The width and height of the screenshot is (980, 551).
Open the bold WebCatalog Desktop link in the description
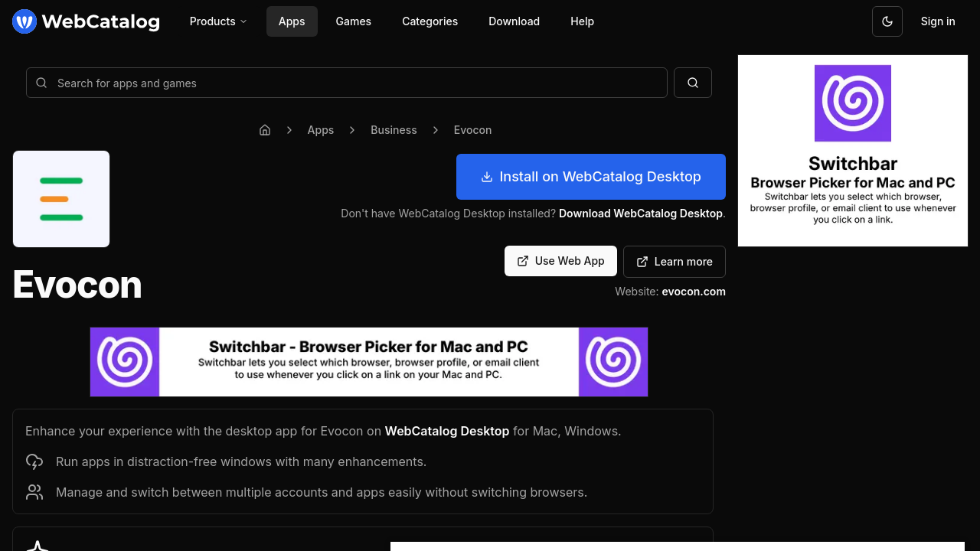pyautogui.click(x=447, y=431)
